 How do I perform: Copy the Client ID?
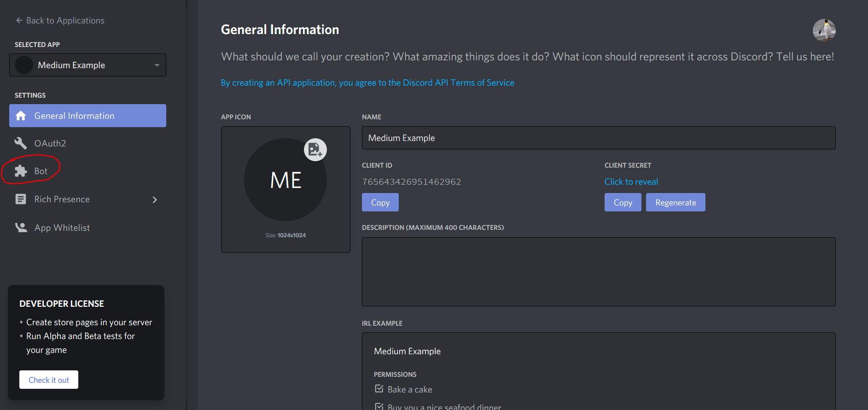pos(380,202)
